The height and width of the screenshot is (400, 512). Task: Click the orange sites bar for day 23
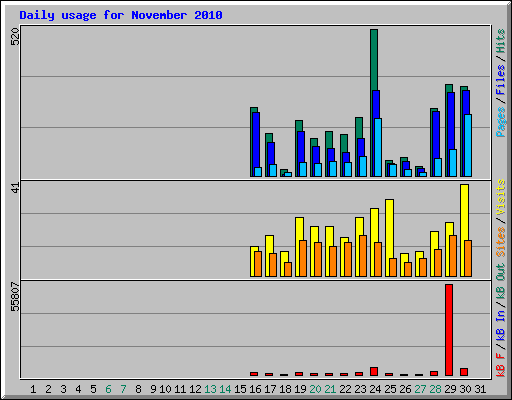coord(363,256)
